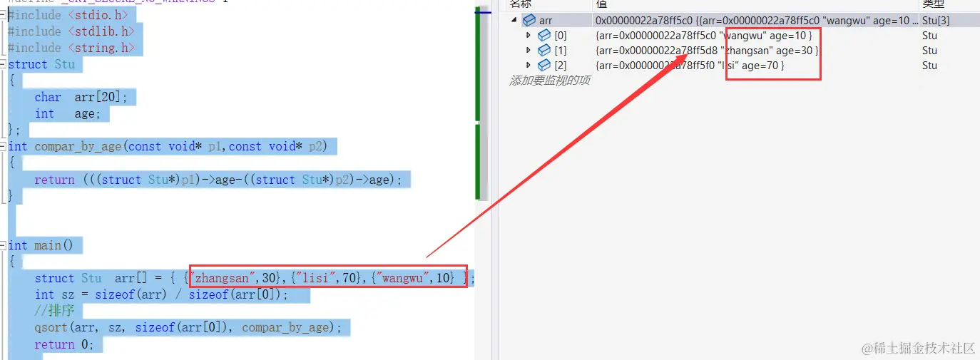This screenshot has width=980, height=360.
Task: Click the //排序 comment line
Action: (54, 311)
